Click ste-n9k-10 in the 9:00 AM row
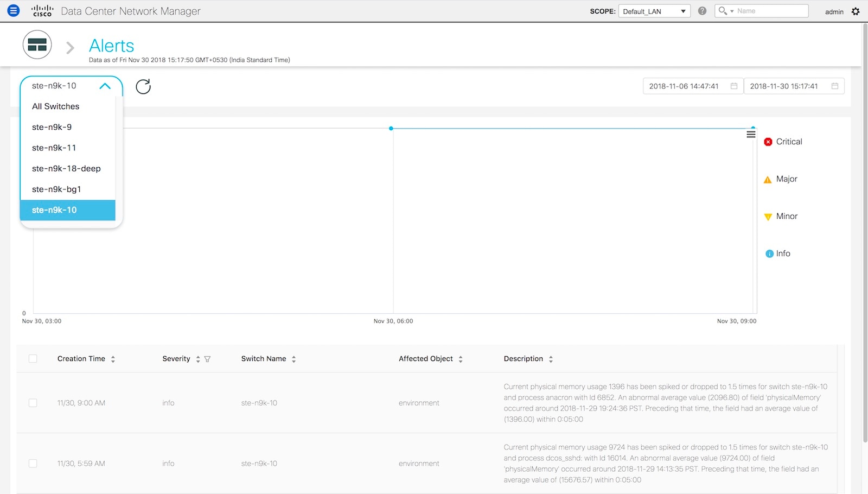Image resolution: width=868 pixels, height=494 pixels. (x=259, y=403)
